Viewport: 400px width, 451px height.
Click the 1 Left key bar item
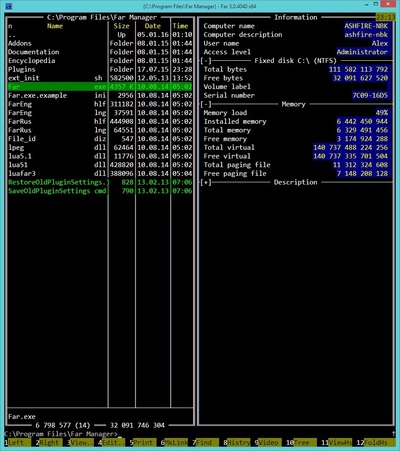click(x=18, y=443)
